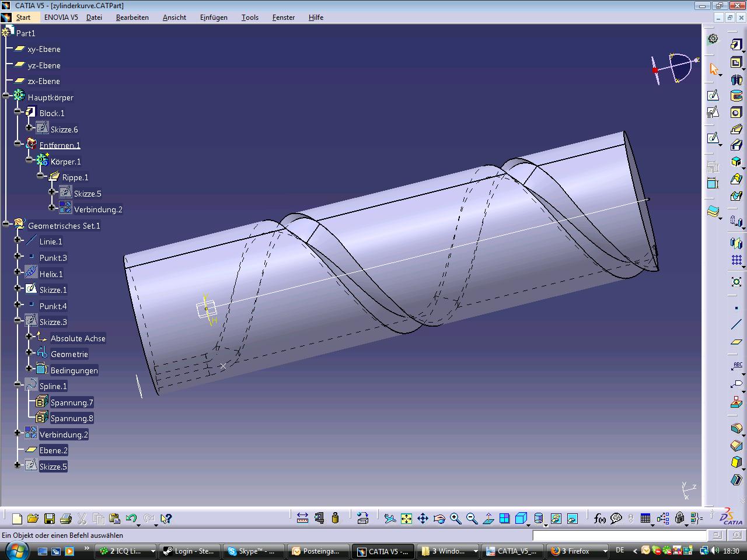This screenshot has height=560, width=747.
Task: Select the Pocket tool icon
Action: pos(736,62)
